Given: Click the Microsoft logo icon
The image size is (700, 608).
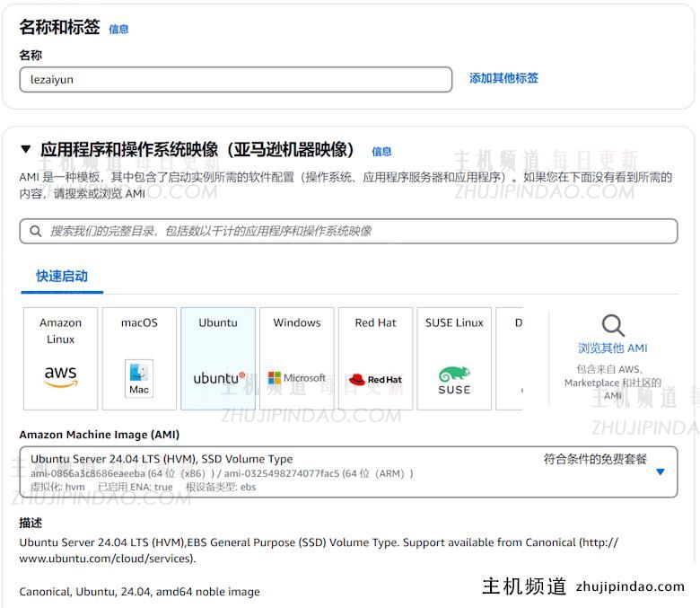Looking at the screenshot, I should pyautogui.click(x=297, y=378).
